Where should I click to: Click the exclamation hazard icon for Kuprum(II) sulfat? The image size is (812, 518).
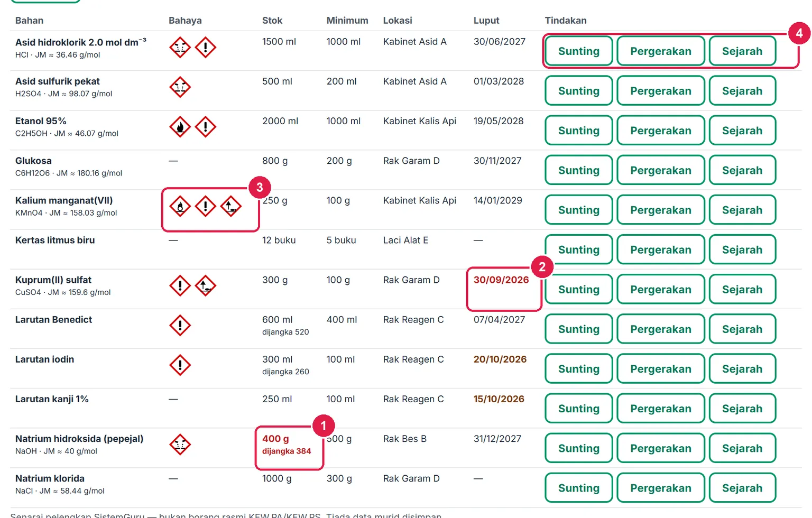pyautogui.click(x=180, y=285)
